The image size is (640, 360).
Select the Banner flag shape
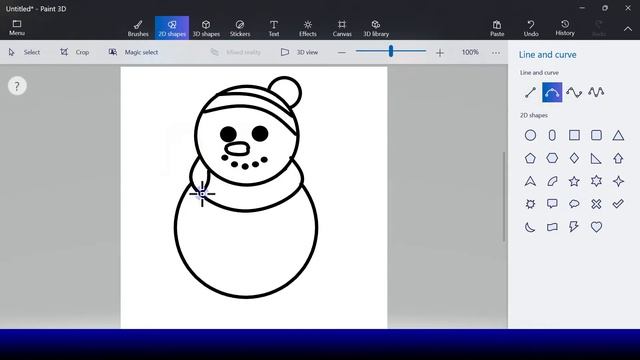click(552, 227)
